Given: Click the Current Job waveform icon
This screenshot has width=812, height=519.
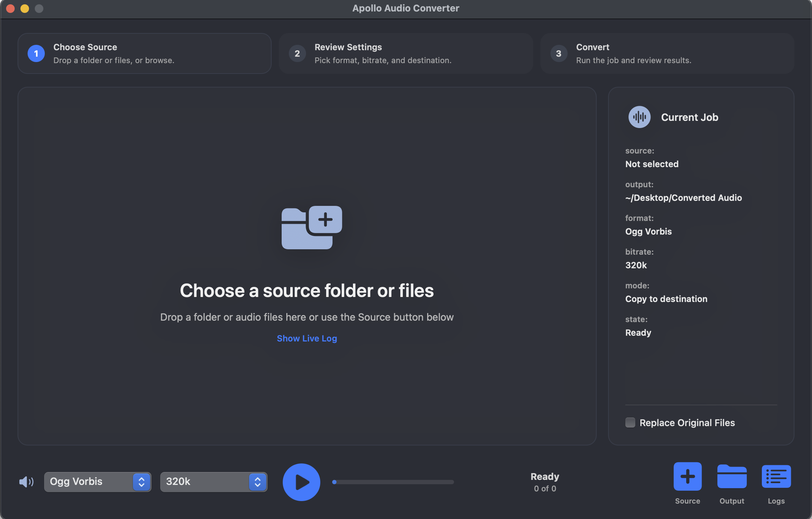Looking at the screenshot, I should click(639, 117).
